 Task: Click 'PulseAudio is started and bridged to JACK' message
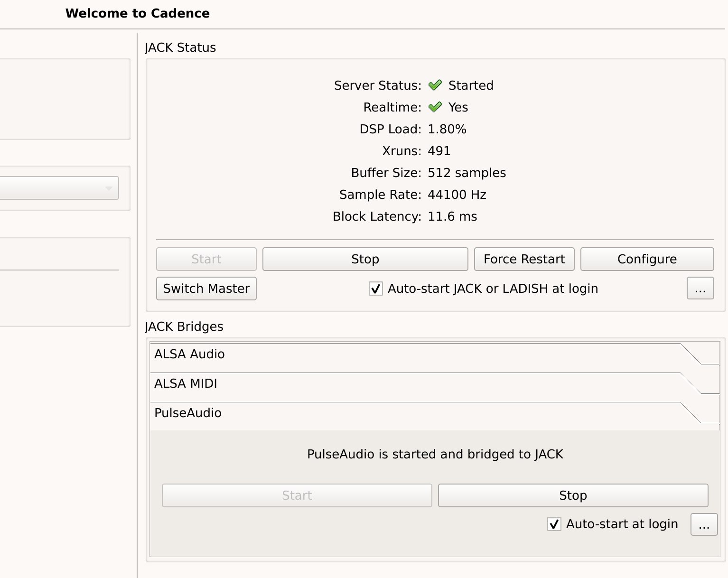[x=435, y=454]
